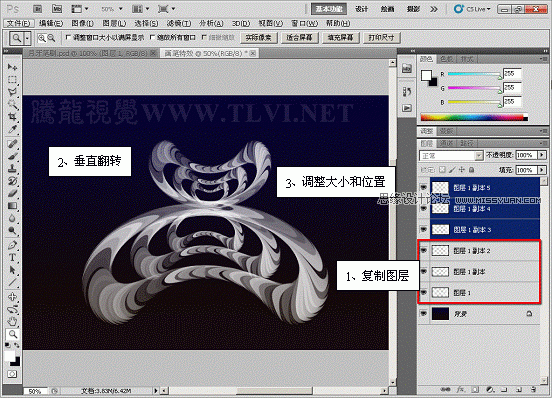
Task: Click the zoom-in magnifier in options bar
Action: point(42,38)
